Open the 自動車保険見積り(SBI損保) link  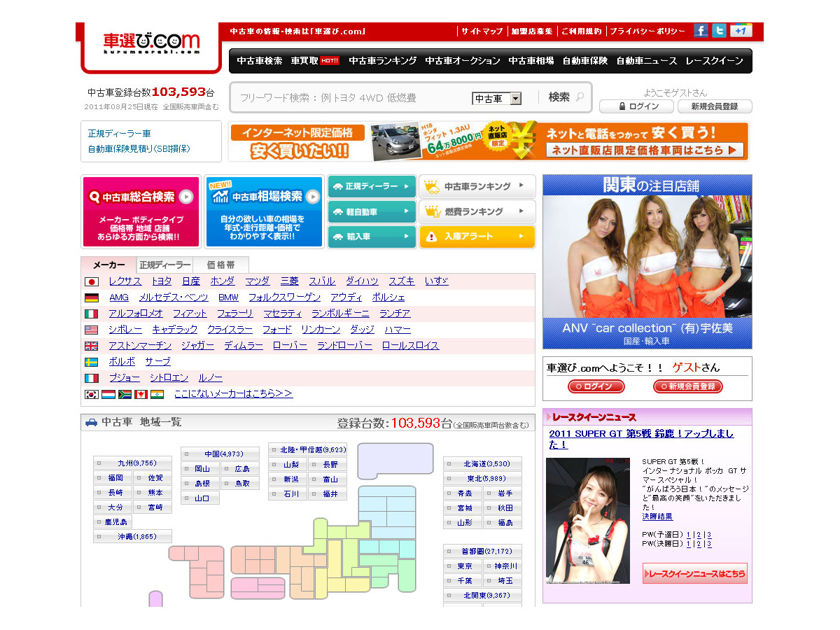(139, 148)
